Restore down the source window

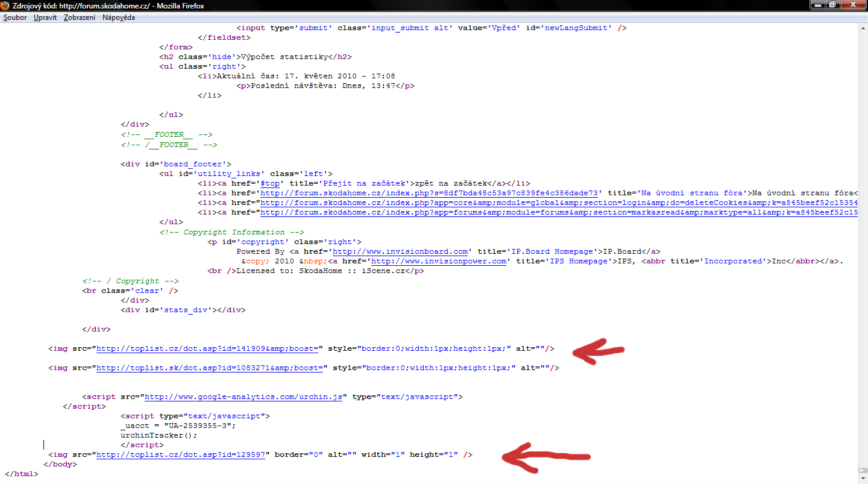[x=832, y=5]
